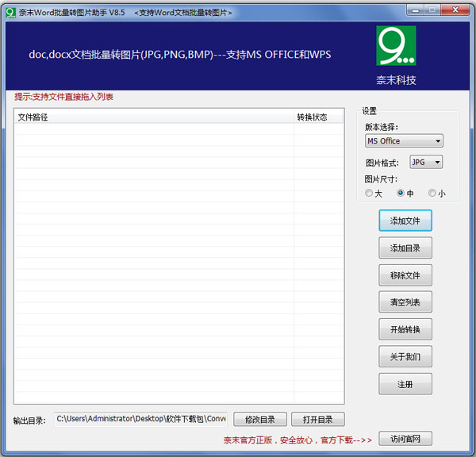The width and height of the screenshot is (476, 457).
Task: Open the MS Office version dropdown
Action: [x=404, y=141]
